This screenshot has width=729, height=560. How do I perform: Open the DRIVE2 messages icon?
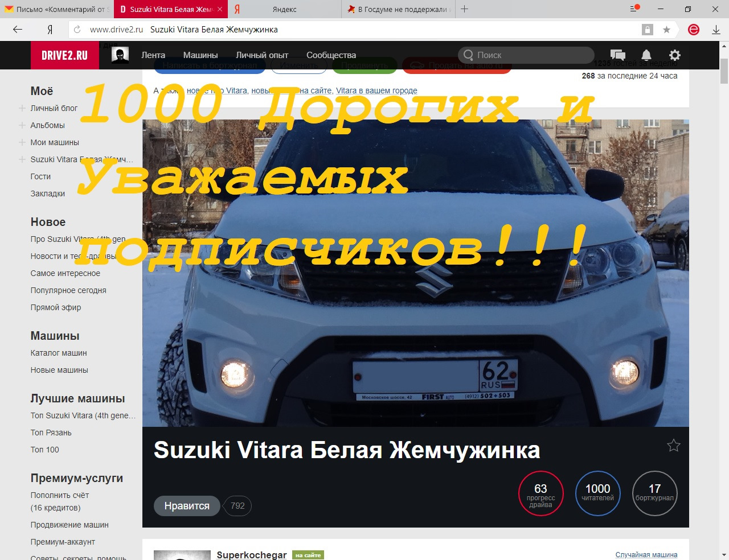[x=618, y=55]
